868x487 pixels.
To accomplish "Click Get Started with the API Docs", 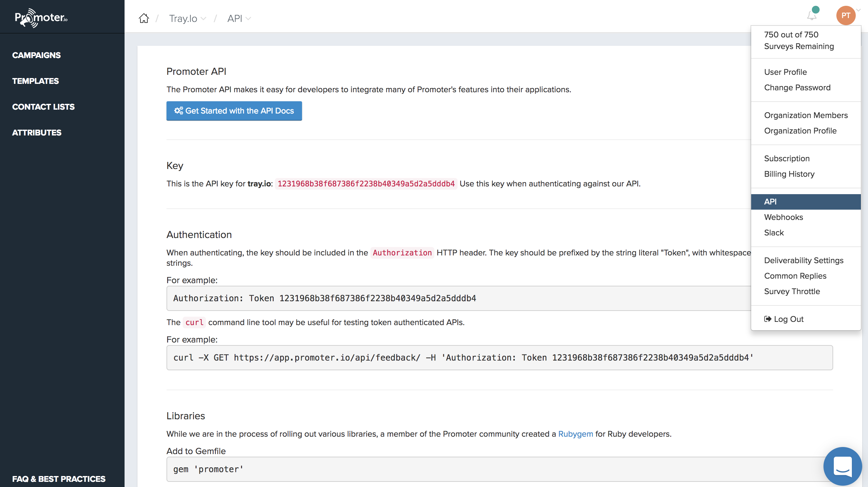I will (x=234, y=111).
